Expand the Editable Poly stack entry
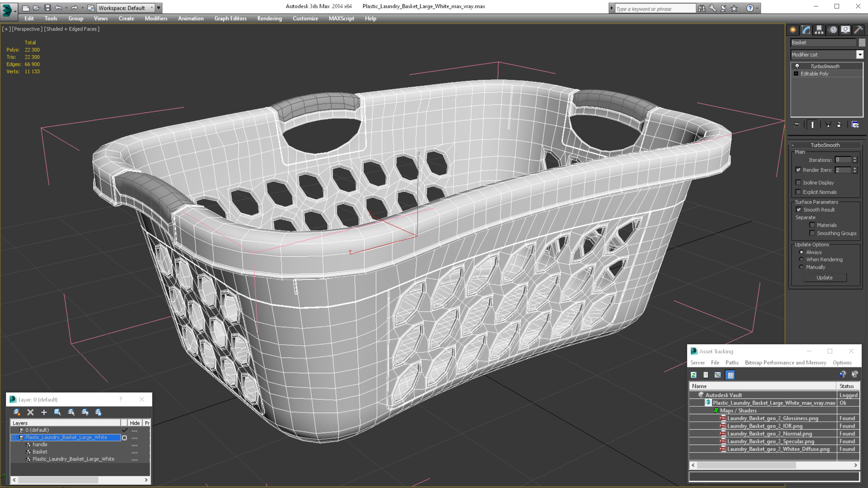 pyautogui.click(x=796, y=74)
